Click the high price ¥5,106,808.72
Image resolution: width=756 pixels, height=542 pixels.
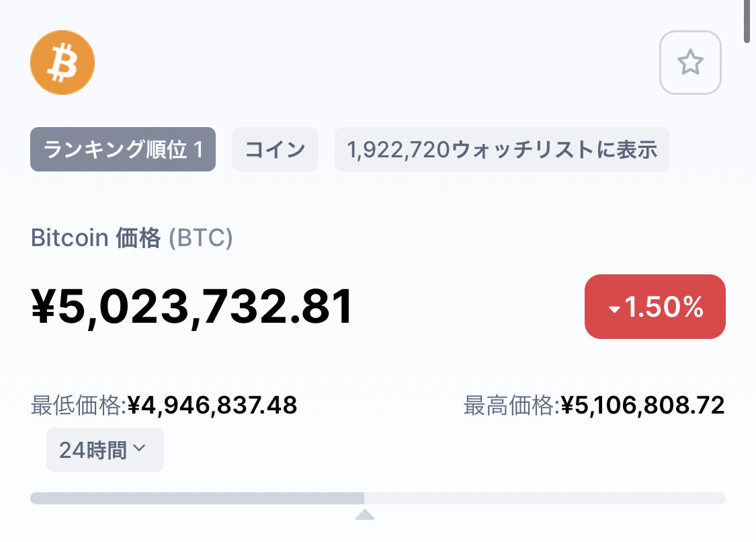tap(642, 405)
